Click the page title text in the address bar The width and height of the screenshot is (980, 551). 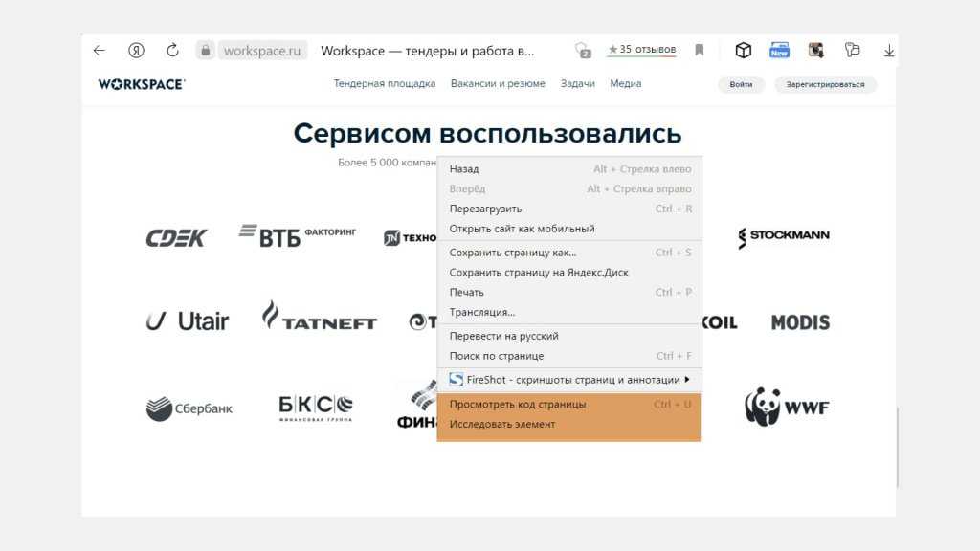pos(428,51)
